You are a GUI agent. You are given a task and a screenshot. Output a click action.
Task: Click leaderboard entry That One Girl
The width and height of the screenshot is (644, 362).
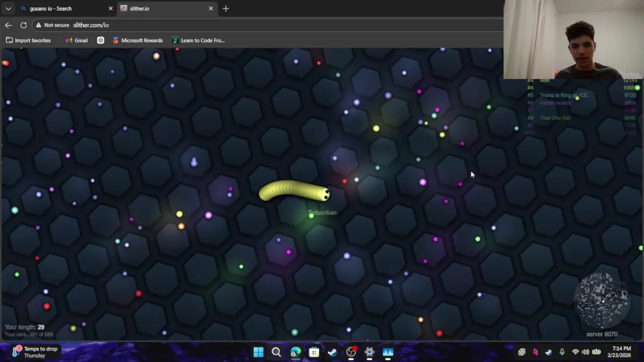555,118
